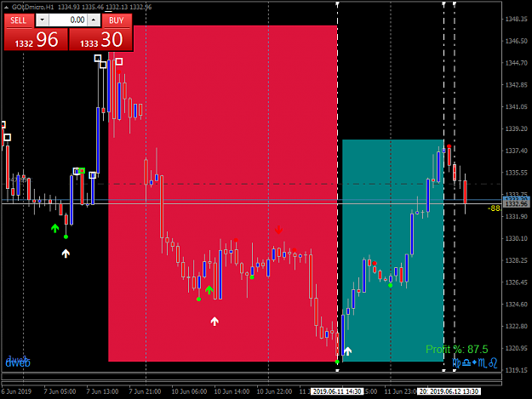Image resolution: width=532 pixels, height=399 pixels.
Task: Click the 1326.45 price scale label
Action: pos(517,282)
